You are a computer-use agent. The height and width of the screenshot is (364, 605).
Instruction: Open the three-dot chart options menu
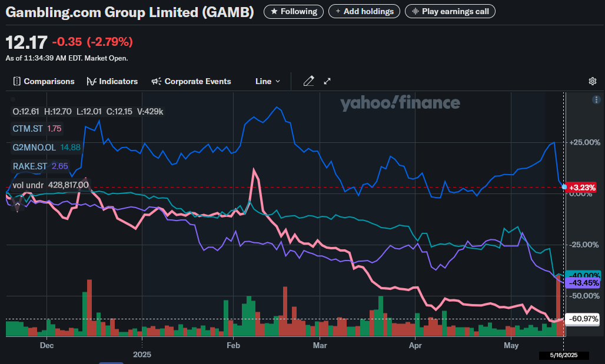click(x=596, y=100)
